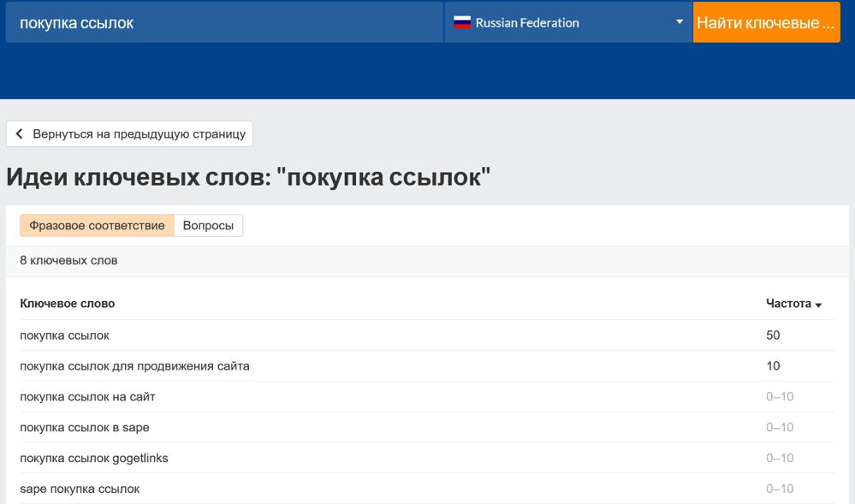The image size is (855, 504).
Task: Select the Фразовое соответствие tab
Action: click(x=96, y=225)
